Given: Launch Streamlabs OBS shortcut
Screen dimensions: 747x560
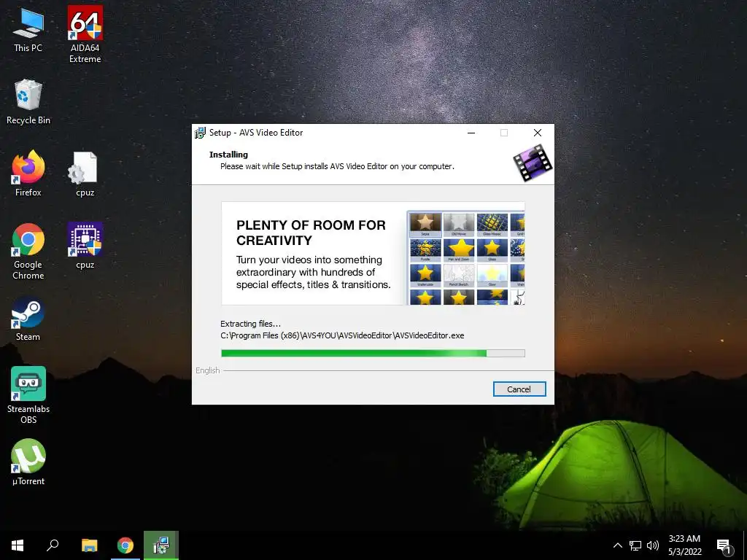Looking at the screenshot, I should [x=28, y=395].
